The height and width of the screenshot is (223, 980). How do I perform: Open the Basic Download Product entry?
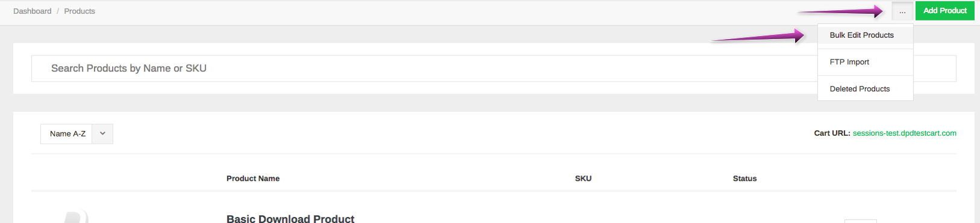tap(290, 218)
